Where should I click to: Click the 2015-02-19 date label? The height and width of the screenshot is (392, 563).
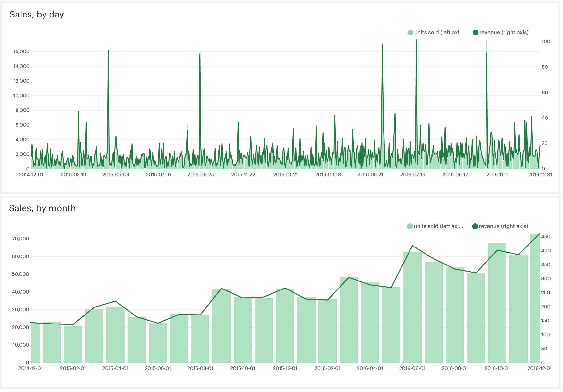tap(73, 175)
